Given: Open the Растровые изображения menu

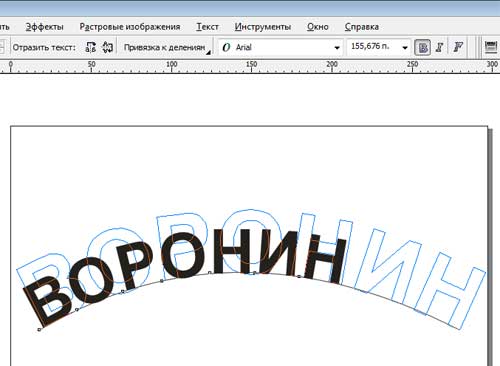Looking at the screenshot, I should click(130, 27).
